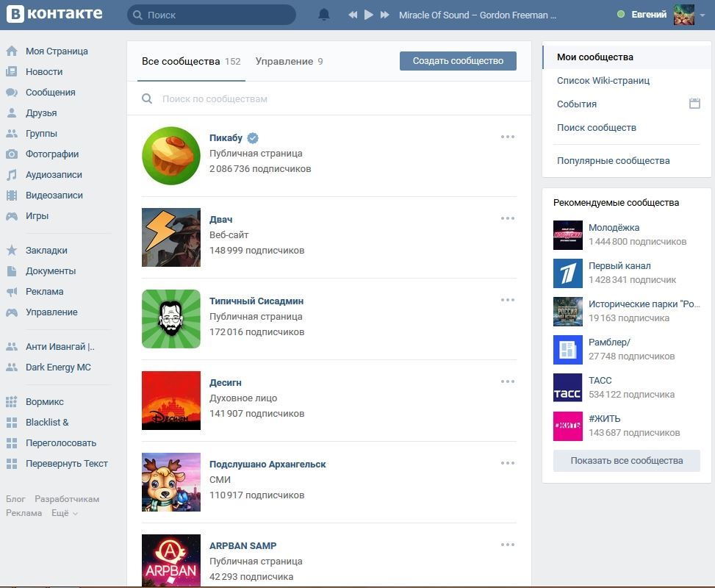The height and width of the screenshot is (588, 715).
Task: Open options menu for Типичный Сисадмин
Action: pyautogui.click(x=508, y=300)
